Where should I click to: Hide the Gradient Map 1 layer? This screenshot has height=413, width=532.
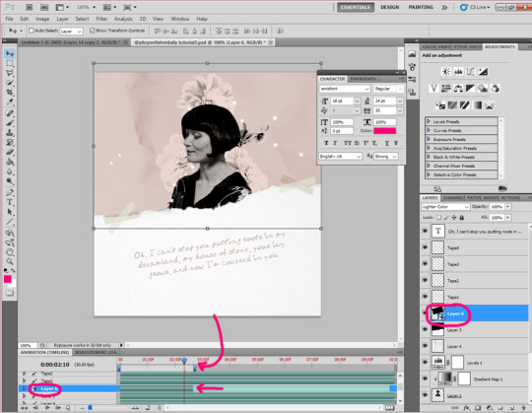(x=426, y=379)
